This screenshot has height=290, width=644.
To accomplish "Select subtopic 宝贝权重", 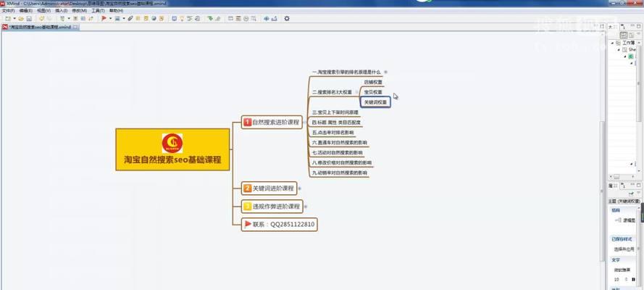I will [x=373, y=92].
